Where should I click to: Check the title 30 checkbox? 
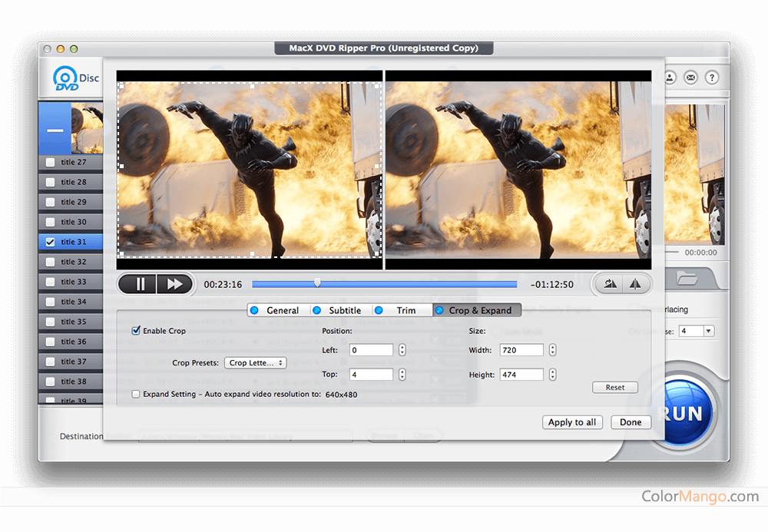click(x=50, y=222)
